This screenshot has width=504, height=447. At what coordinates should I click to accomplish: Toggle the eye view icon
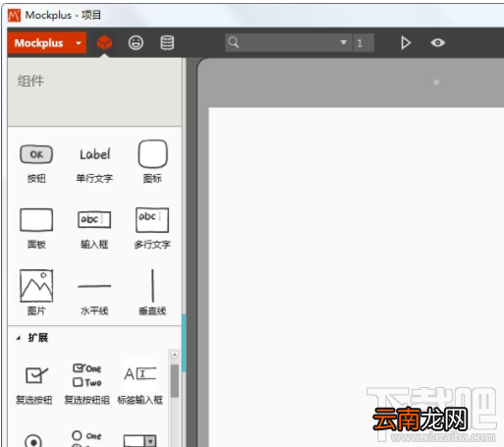(x=437, y=42)
